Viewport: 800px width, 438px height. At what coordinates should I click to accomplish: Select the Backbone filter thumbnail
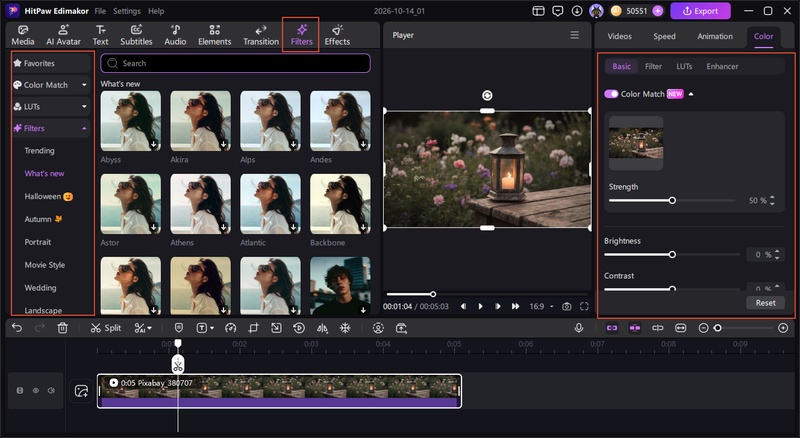340,204
